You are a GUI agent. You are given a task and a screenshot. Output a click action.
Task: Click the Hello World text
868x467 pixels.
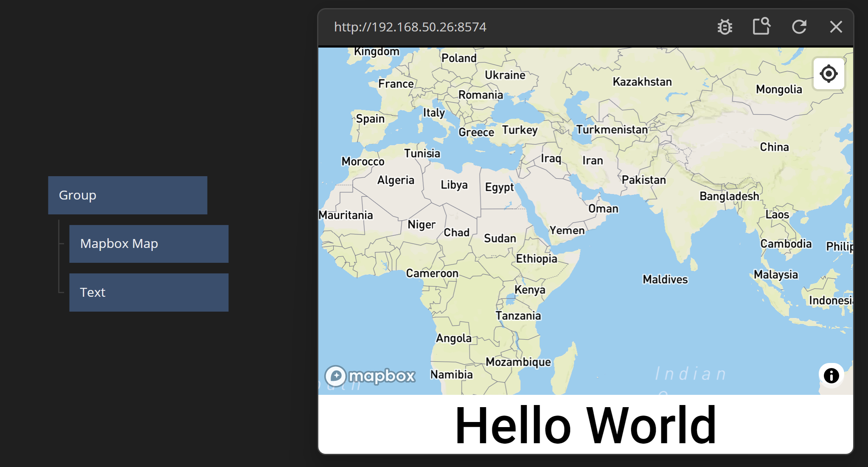(585, 425)
